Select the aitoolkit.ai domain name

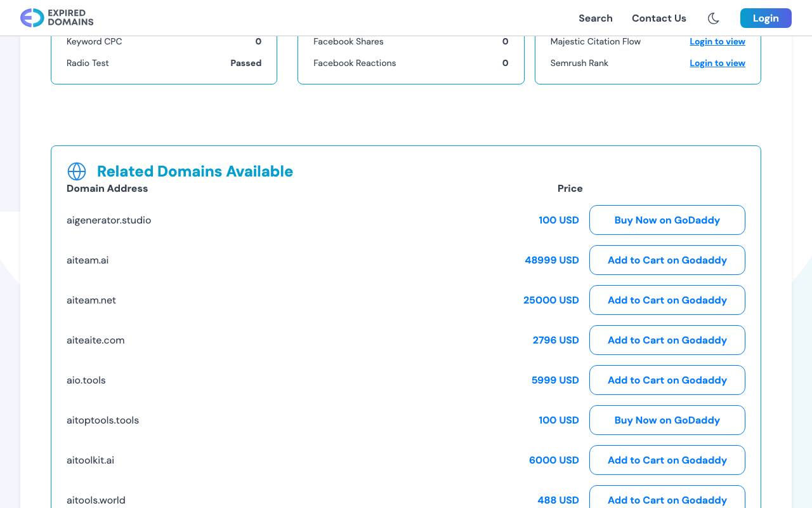click(91, 460)
